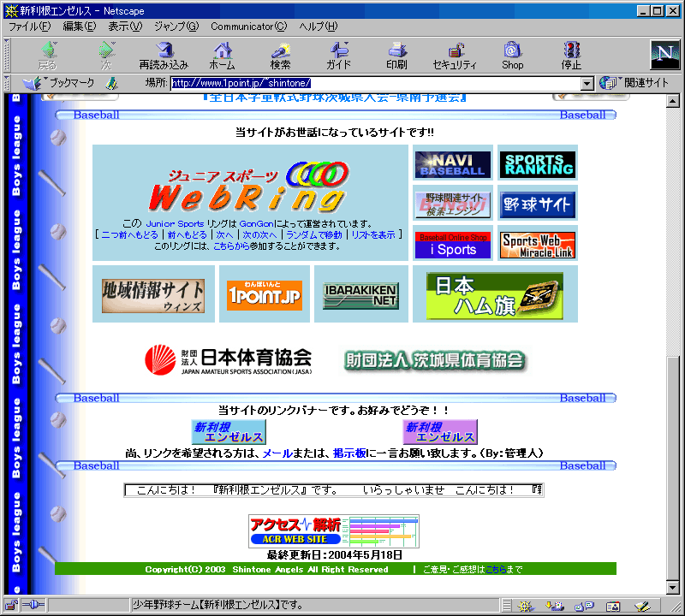Click the ガイド guide toolbar icon
This screenshot has height=616, width=685.
tap(338, 56)
